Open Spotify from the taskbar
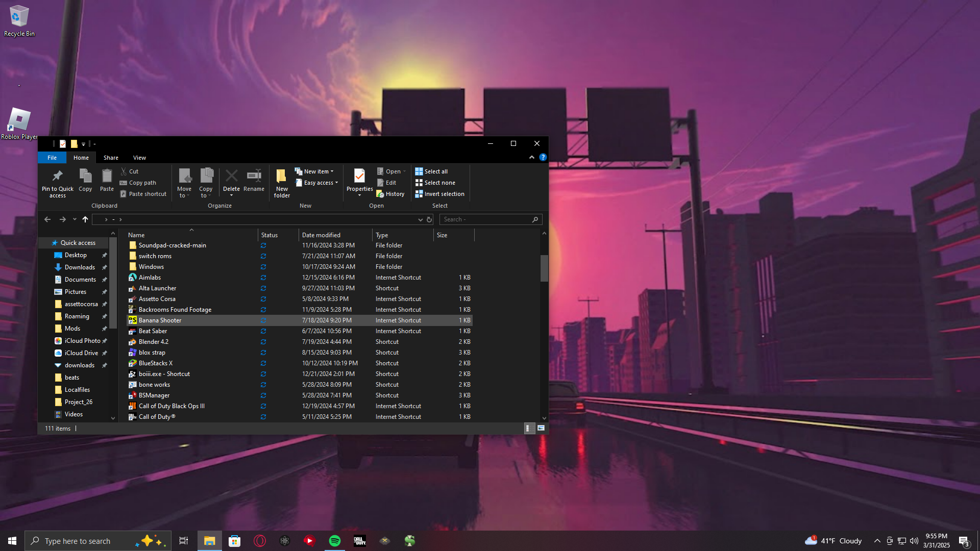 (335, 541)
